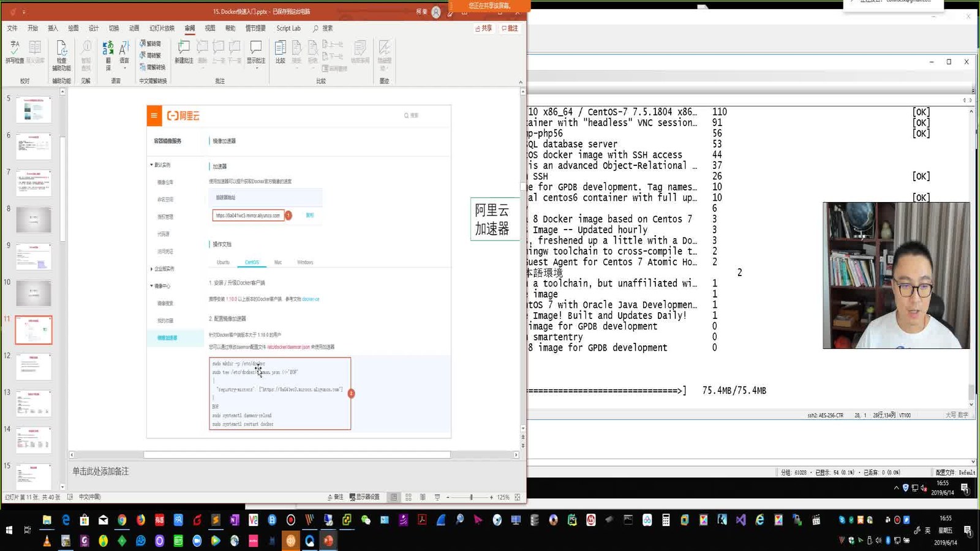Viewport: 980px width, 551px height.
Task: Select slide 14 thumbnail
Action: 34,440
